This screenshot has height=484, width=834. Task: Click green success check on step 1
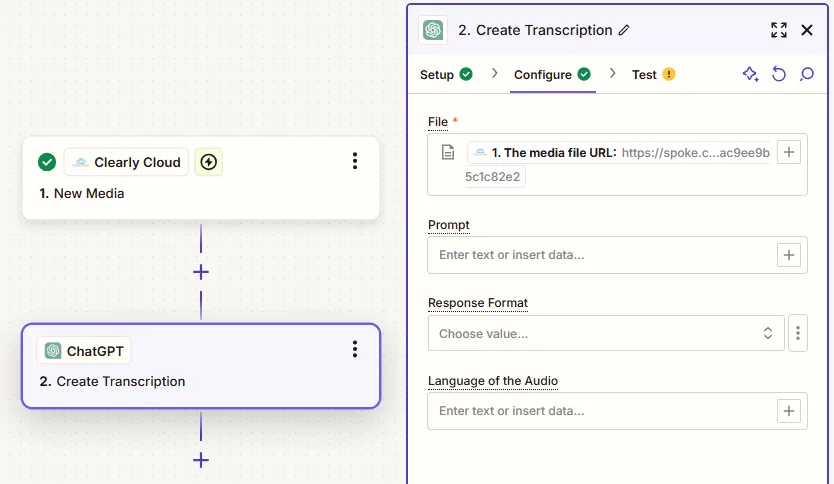(47, 162)
